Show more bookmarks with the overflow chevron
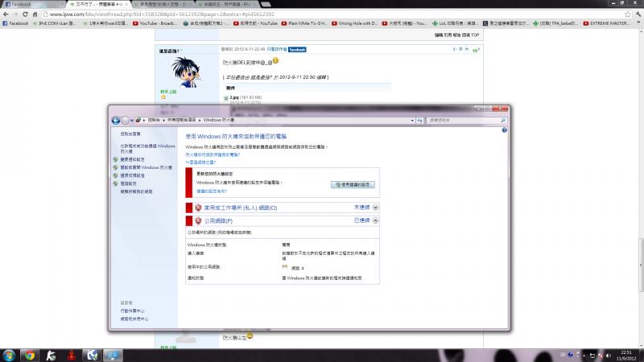Viewport: 644px width, 362px height. coord(638,23)
